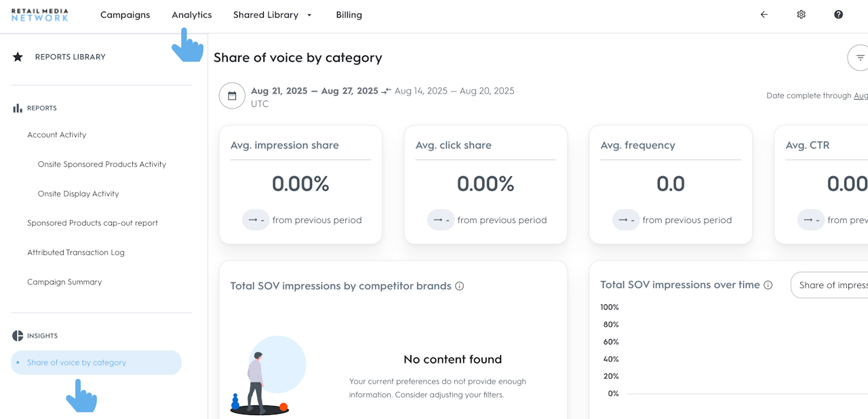Open Account Activity report

[57, 135]
